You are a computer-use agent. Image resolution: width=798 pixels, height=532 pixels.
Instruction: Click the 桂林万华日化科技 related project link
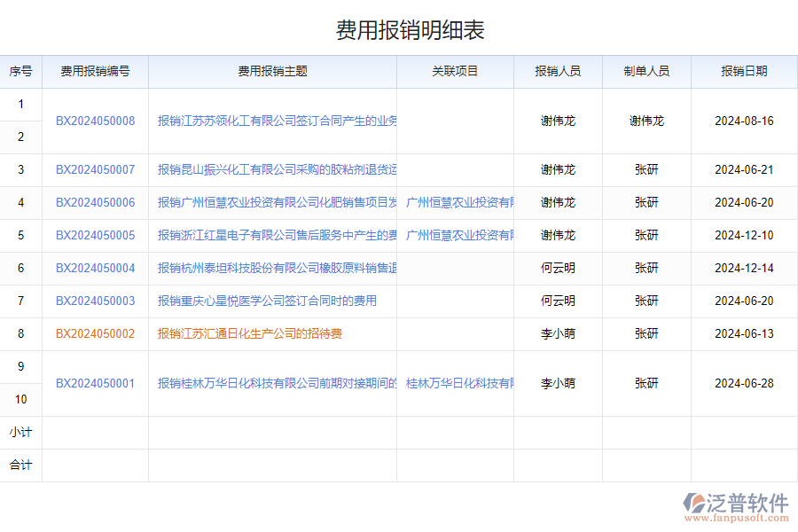(459, 382)
